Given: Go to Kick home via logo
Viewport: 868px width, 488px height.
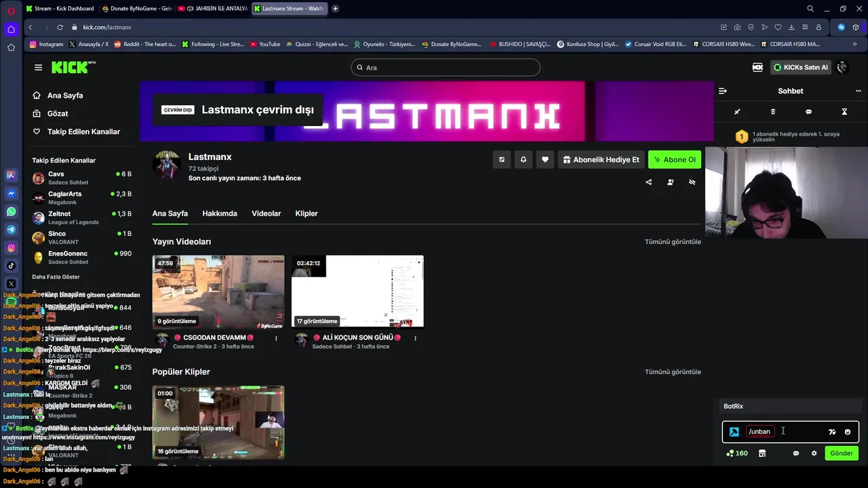Looking at the screenshot, I should tap(74, 67).
